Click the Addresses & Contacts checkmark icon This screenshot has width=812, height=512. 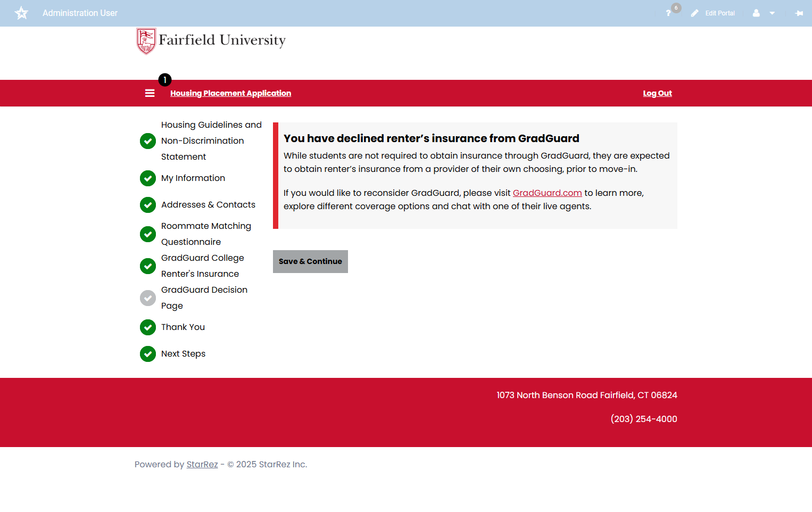tap(148, 205)
